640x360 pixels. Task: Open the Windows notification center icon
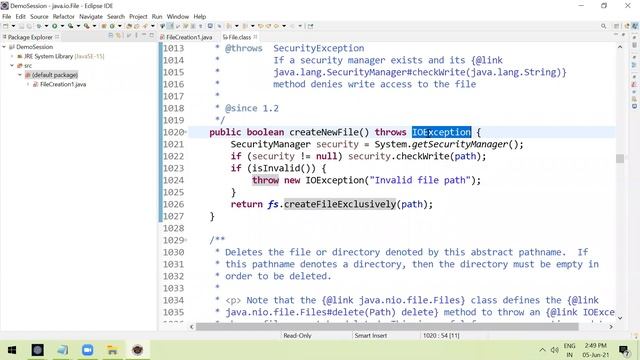pyautogui.click(x=624, y=350)
